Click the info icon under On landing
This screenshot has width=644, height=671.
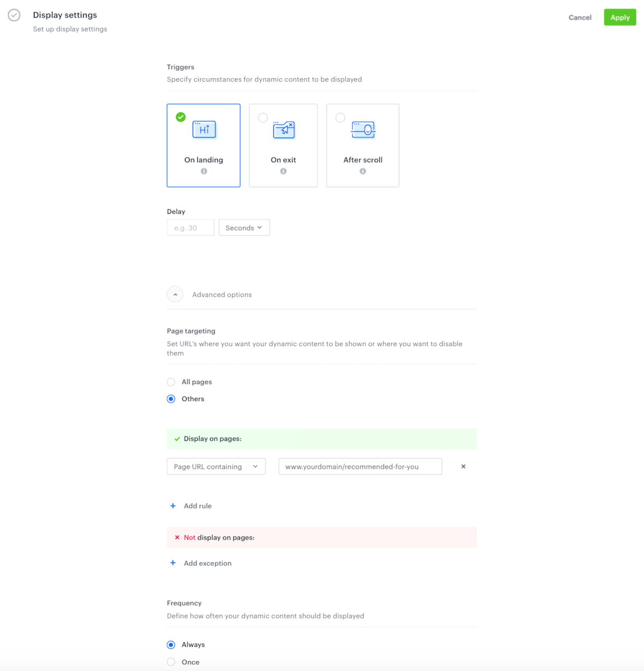point(203,171)
